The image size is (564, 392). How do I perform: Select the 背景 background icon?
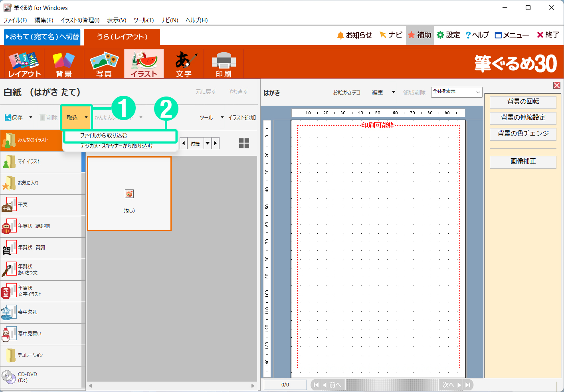point(64,64)
